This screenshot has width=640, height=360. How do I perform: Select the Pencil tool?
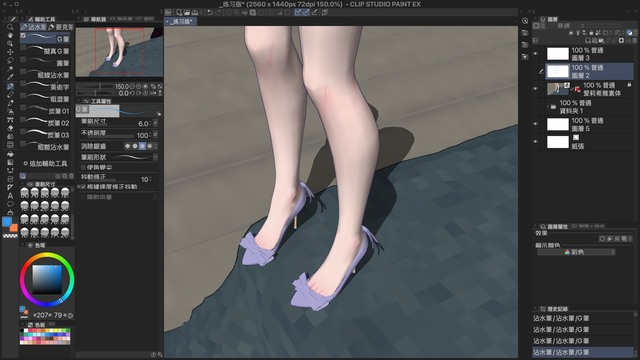tap(10, 95)
